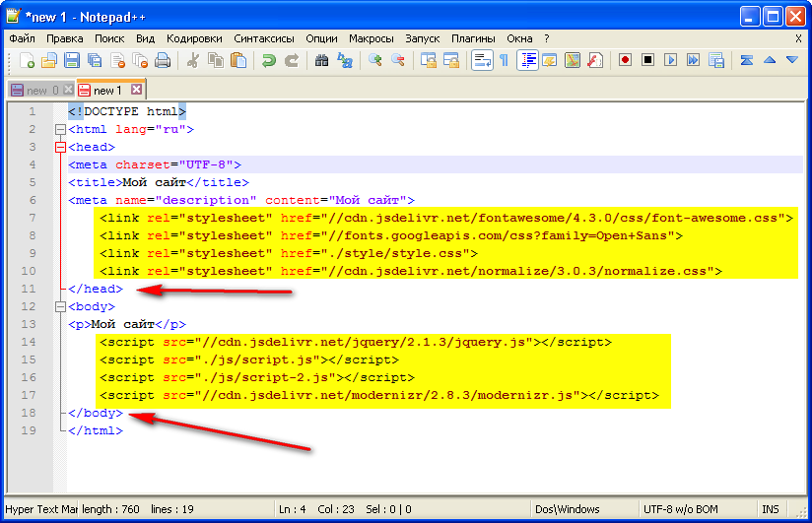The height and width of the screenshot is (523, 812).
Task: Zoom out with the magnifier minus icon
Action: point(398,61)
